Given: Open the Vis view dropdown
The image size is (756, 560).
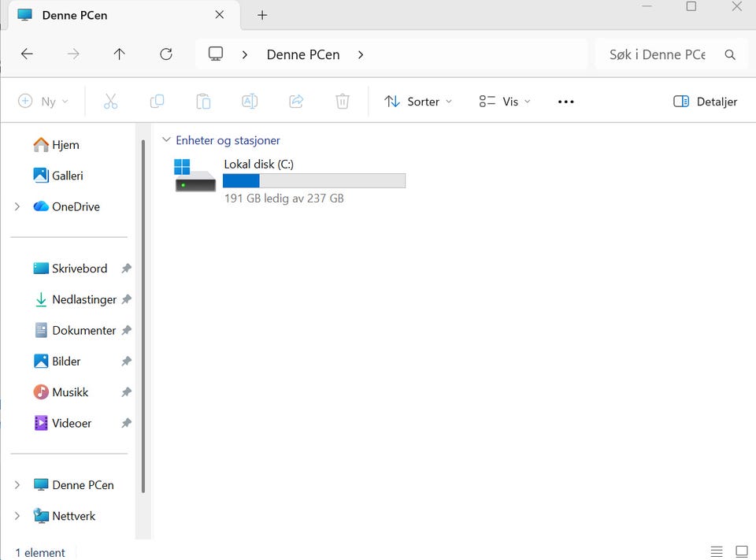Looking at the screenshot, I should pos(505,102).
